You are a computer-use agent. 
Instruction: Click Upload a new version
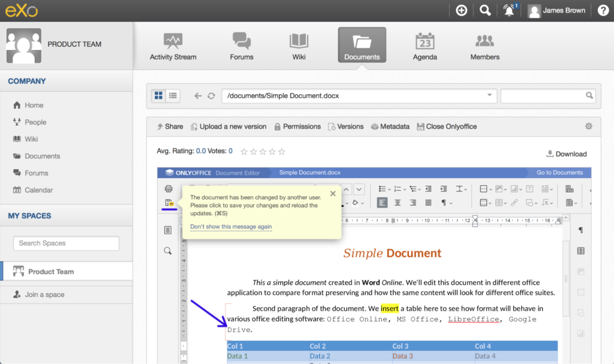[228, 127]
